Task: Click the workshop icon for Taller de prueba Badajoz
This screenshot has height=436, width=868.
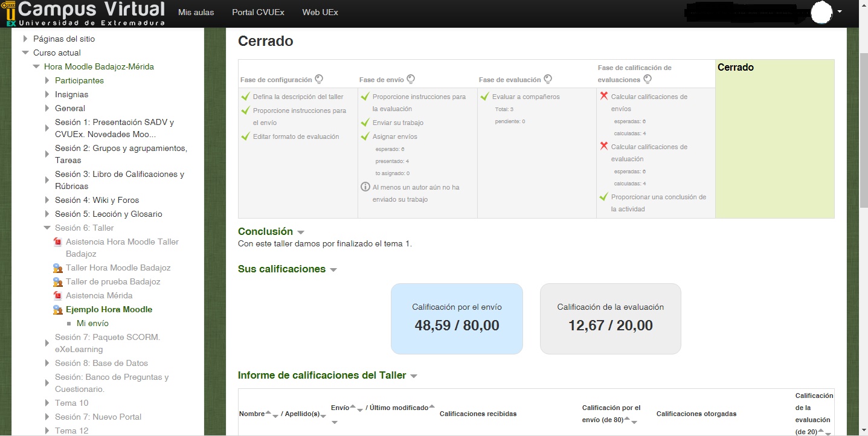Action: tap(58, 282)
